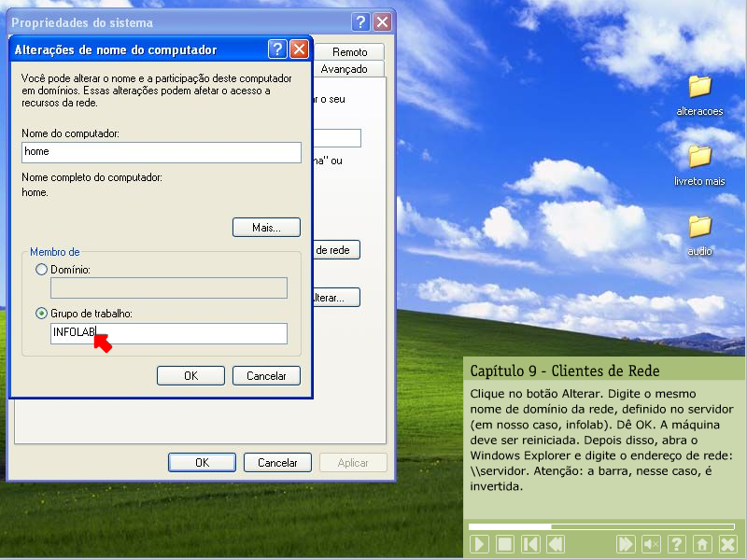Open the livreto mais desktop folder
This screenshot has width=747, height=560.
point(699,157)
